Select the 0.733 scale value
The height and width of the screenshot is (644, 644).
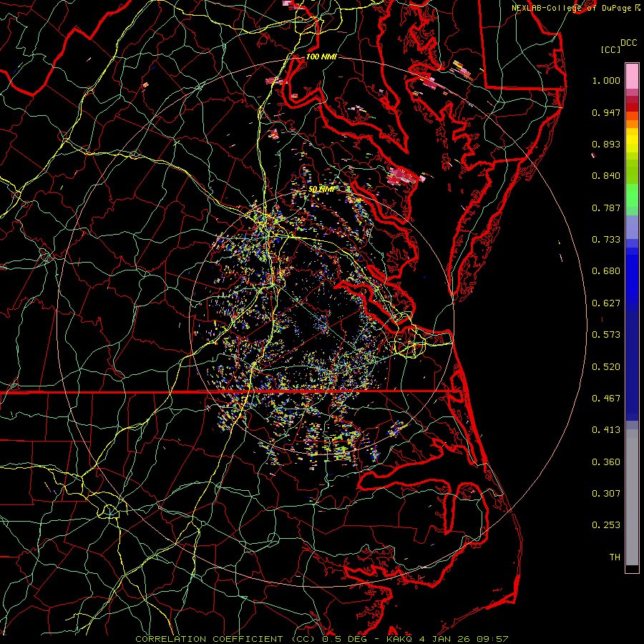tap(606, 240)
